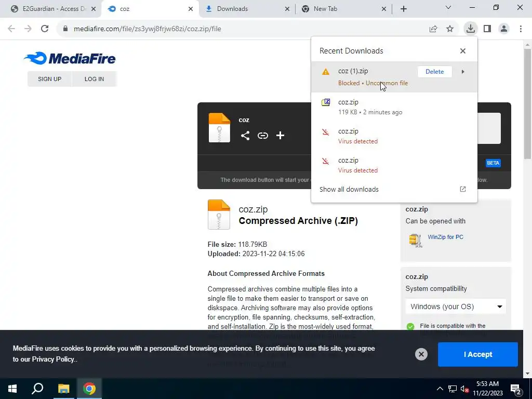Click the share icon under coz
Image resolution: width=532 pixels, height=399 pixels.
pos(245,136)
